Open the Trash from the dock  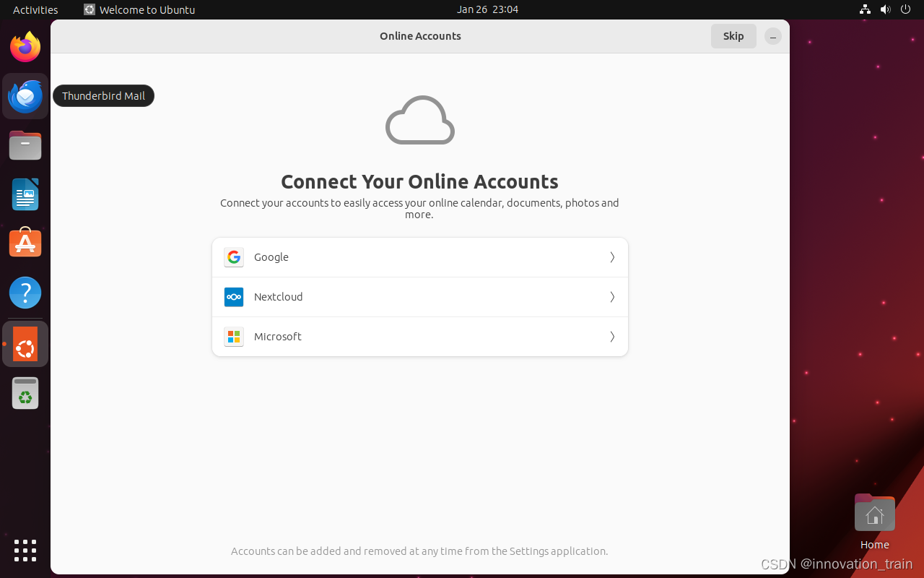point(25,393)
